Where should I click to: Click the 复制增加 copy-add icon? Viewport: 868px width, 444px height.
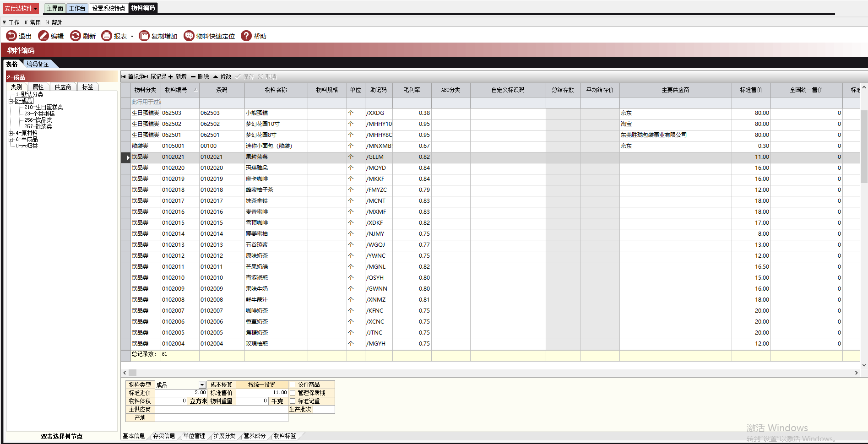pos(144,36)
